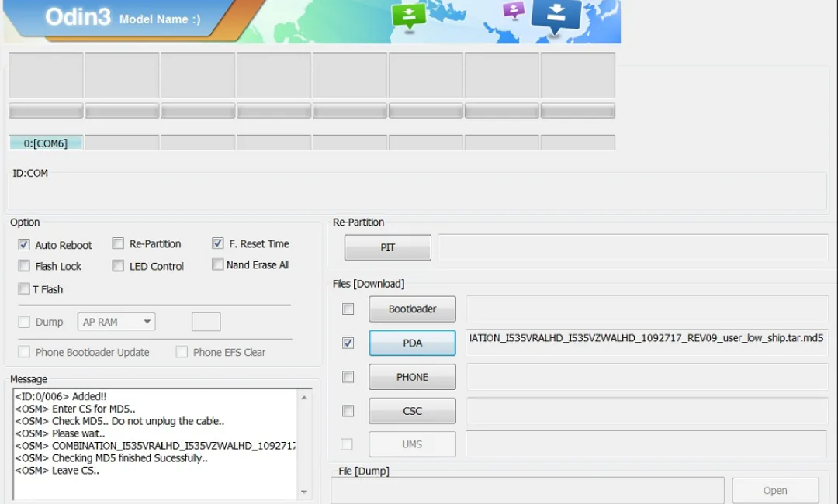Disable the Auto Reboot checkbox

coord(23,244)
